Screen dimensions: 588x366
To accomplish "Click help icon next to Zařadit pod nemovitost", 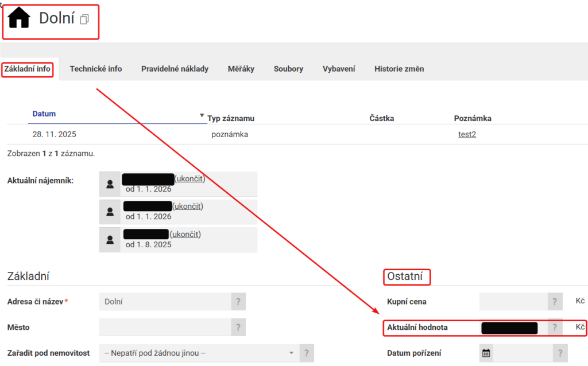I will (x=308, y=353).
